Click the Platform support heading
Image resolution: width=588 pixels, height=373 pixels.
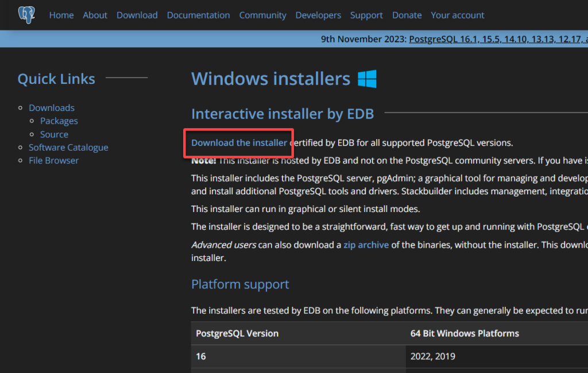tap(240, 284)
